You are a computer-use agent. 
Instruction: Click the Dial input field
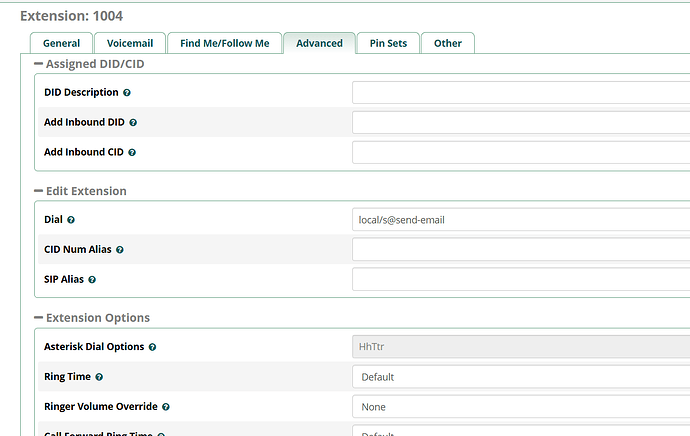click(520, 220)
